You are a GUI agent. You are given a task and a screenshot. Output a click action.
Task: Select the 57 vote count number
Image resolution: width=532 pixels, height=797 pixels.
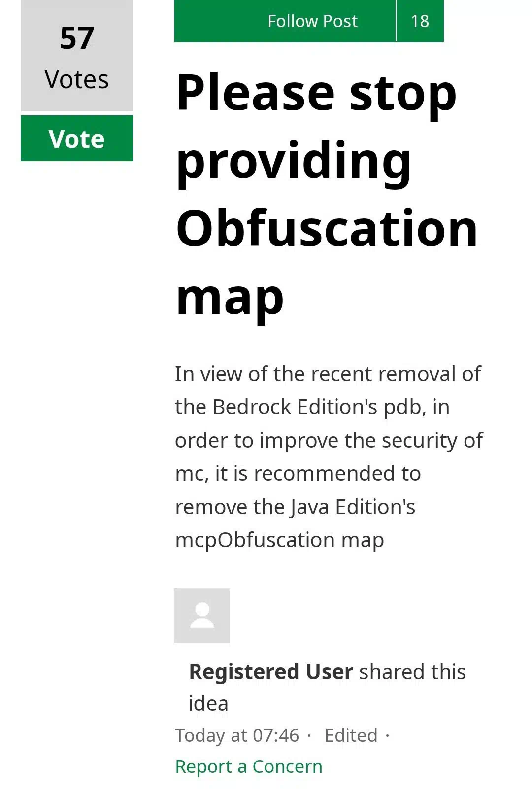coord(77,38)
